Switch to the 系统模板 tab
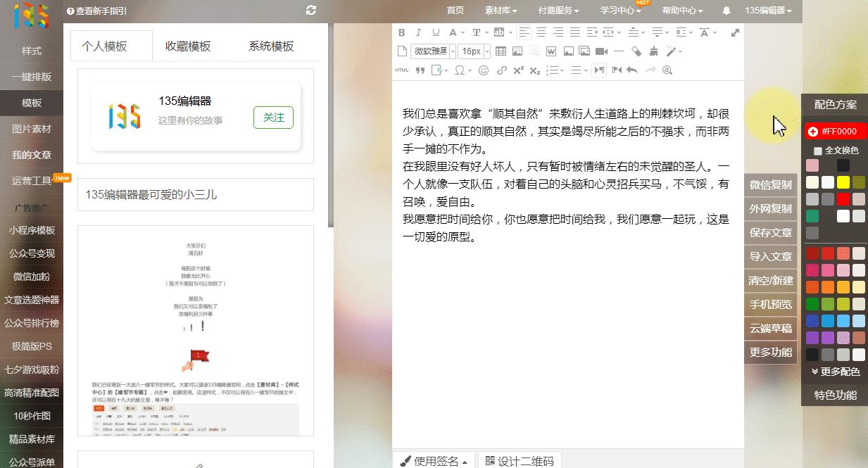 click(271, 46)
